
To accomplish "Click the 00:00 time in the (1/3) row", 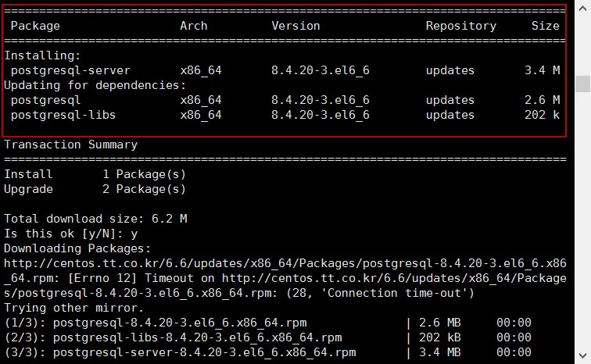I will pyautogui.click(x=514, y=323).
